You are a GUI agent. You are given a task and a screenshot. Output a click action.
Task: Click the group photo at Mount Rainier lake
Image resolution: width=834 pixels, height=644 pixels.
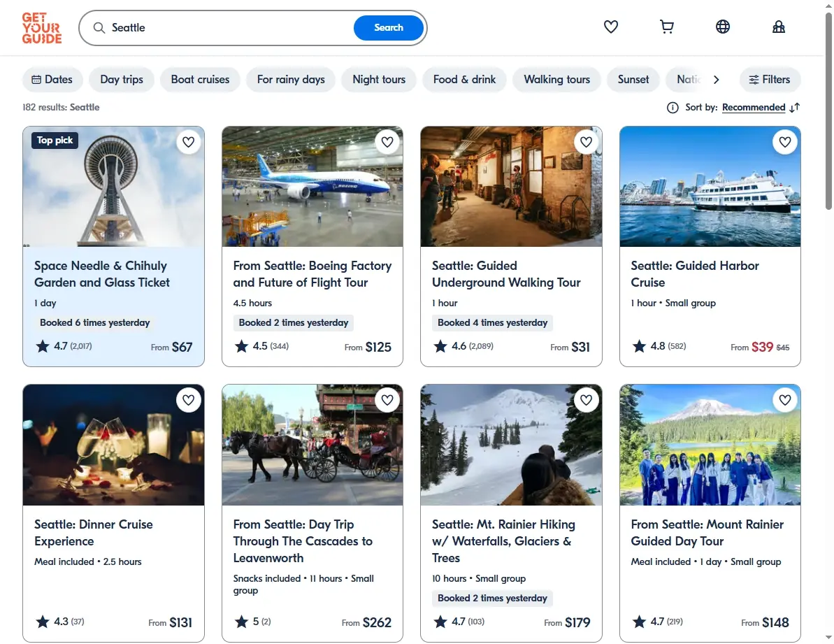pyautogui.click(x=710, y=445)
